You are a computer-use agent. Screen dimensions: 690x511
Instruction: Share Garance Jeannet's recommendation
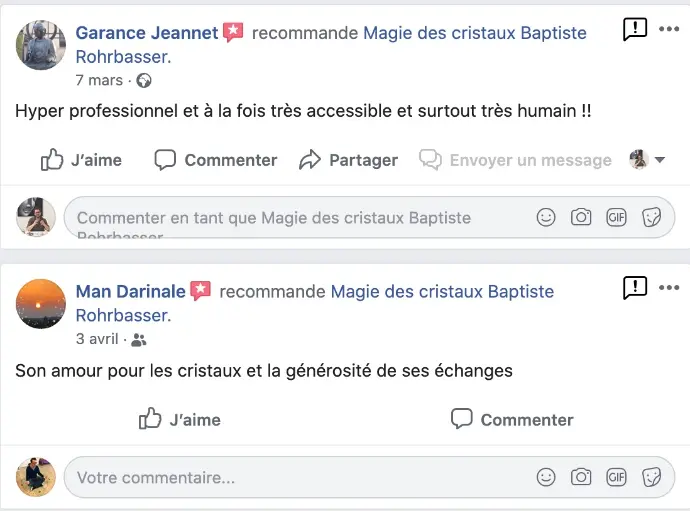point(349,160)
